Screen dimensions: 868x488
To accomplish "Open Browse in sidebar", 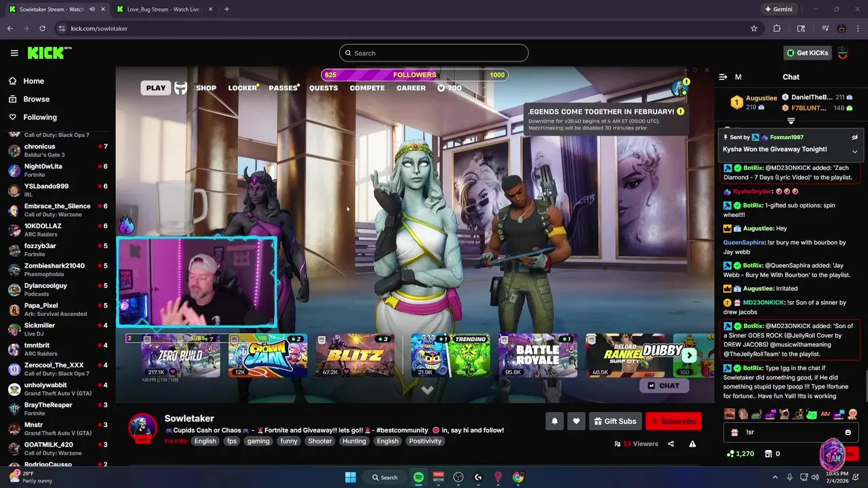I will (x=36, y=99).
